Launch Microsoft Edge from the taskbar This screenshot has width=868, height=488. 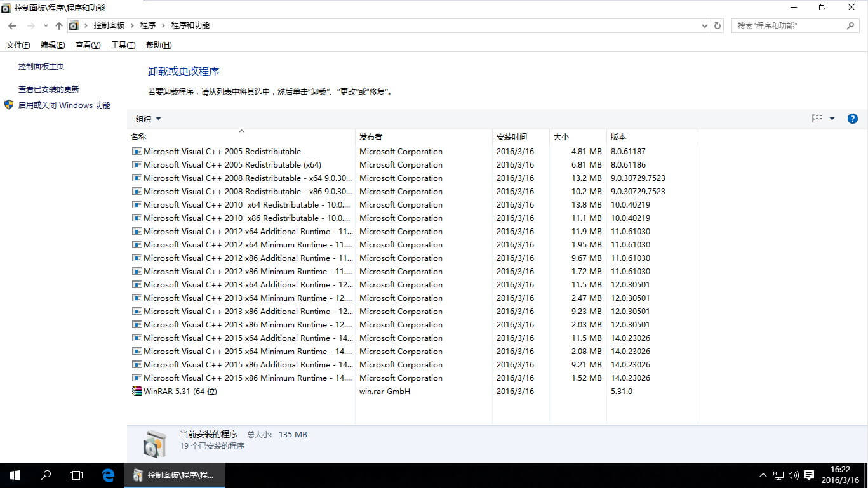pos(108,475)
